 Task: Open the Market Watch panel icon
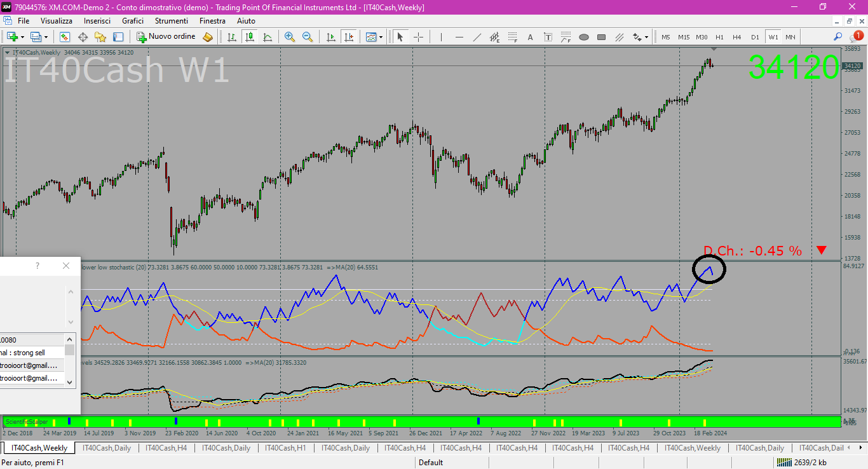coord(65,37)
